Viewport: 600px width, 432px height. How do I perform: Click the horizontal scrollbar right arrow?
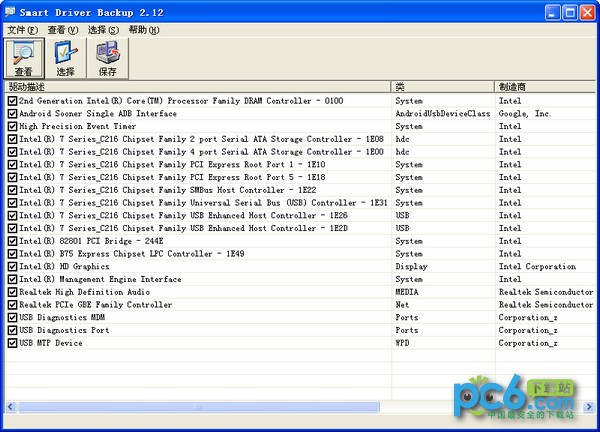589,407
